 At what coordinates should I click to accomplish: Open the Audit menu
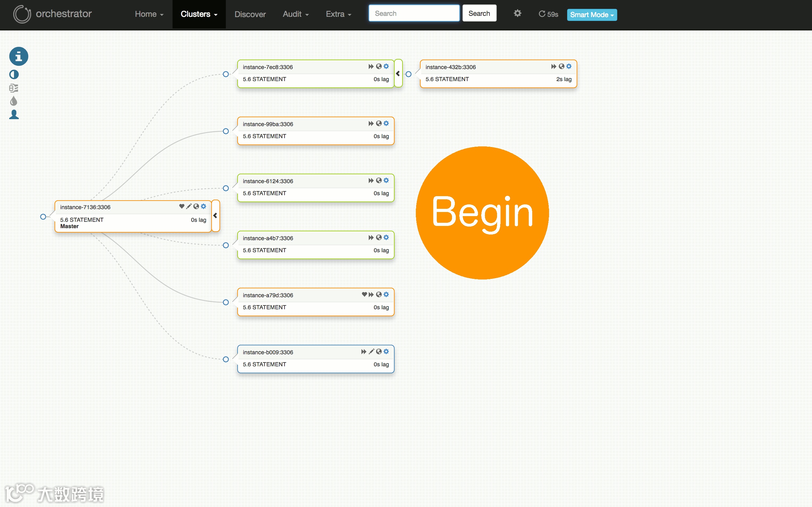295,14
